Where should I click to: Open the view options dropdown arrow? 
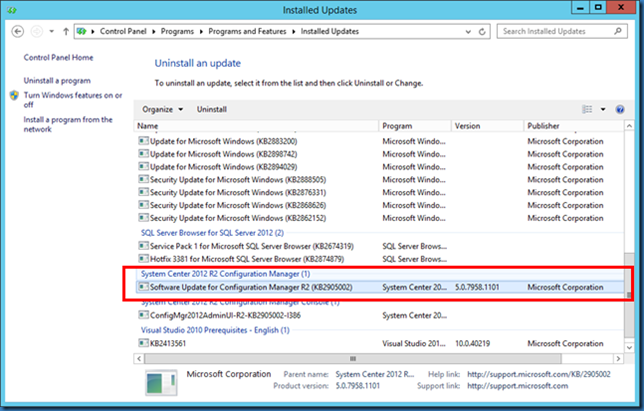pos(603,109)
